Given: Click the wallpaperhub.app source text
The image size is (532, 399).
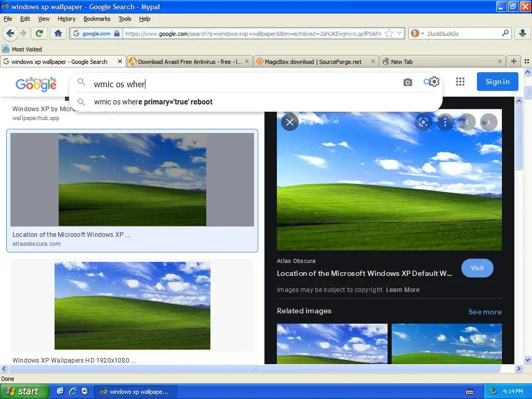Looking at the screenshot, I should 36,118.
